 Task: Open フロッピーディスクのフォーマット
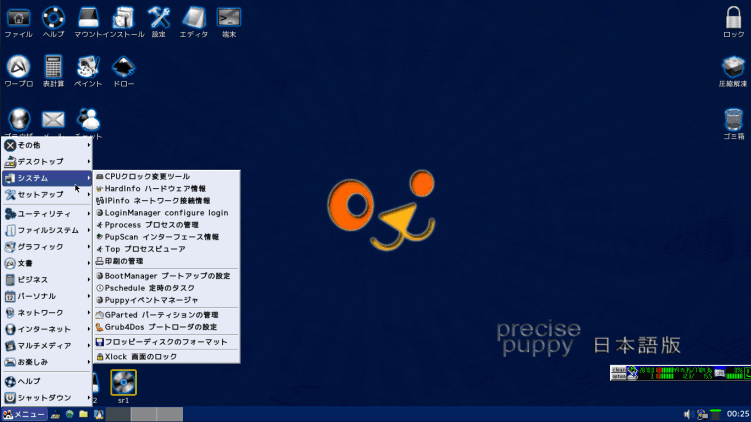[167, 342]
